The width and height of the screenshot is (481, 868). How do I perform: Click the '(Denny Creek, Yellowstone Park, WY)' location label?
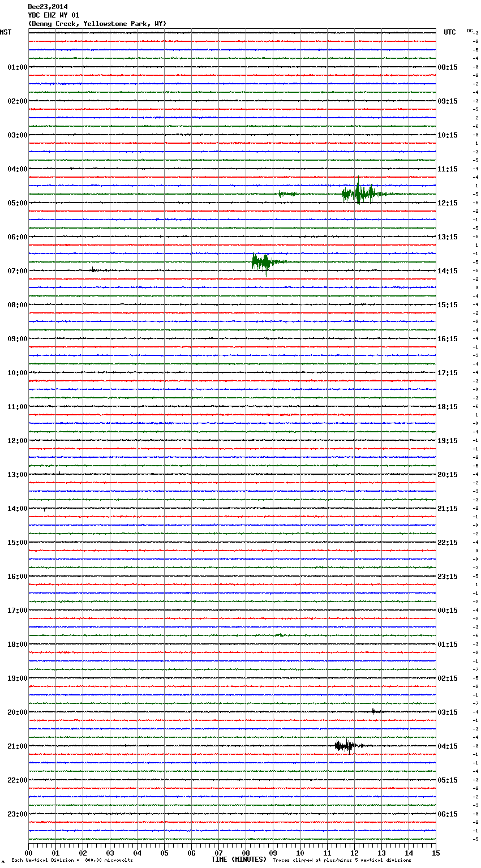click(x=97, y=24)
